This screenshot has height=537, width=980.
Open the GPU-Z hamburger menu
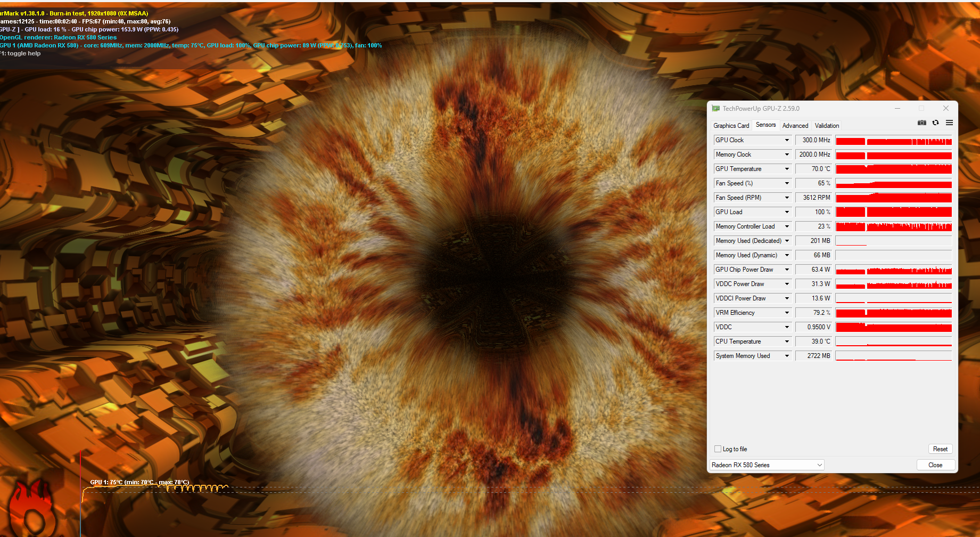click(949, 123)
